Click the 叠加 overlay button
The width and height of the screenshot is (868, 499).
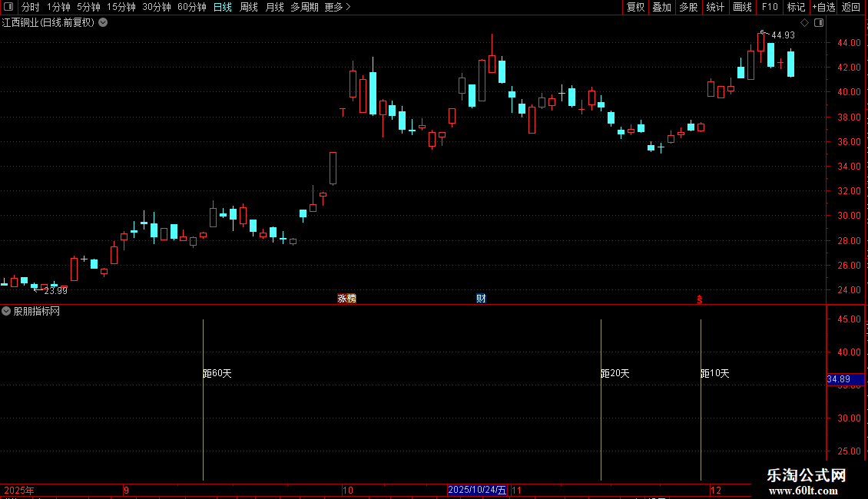pyautogui.click(x=661, y=7)
